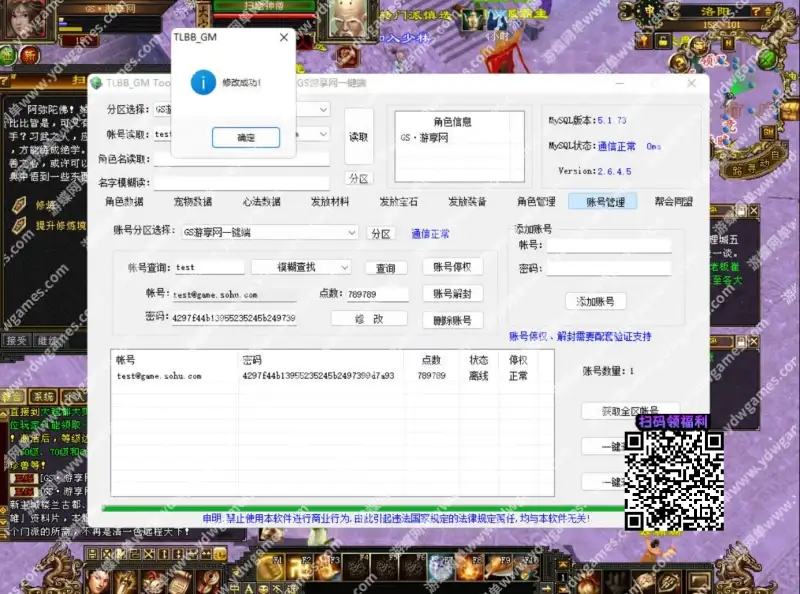Screen dimensions: 800x594
Task: Click the old monk NPC portrait
Action: [x=349, y=18]
